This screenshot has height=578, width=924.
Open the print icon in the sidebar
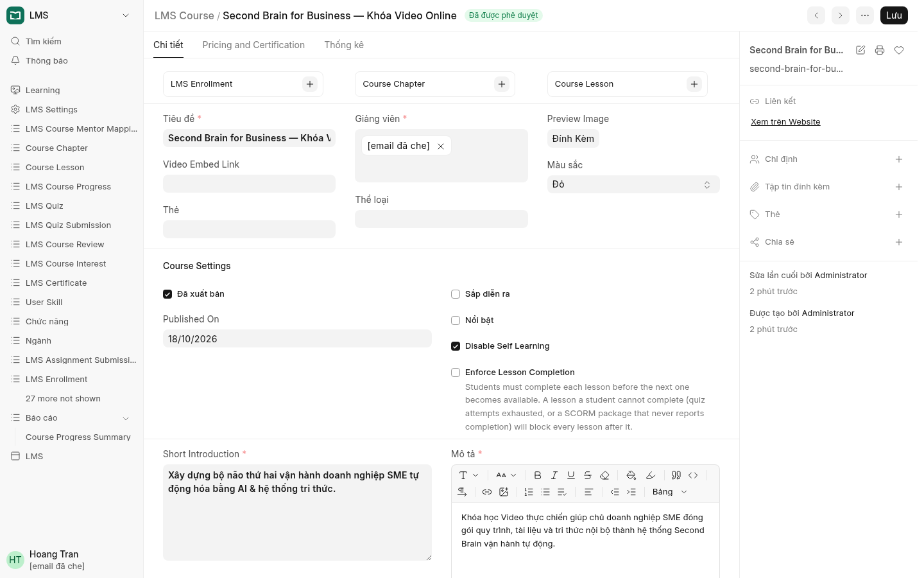880,50
